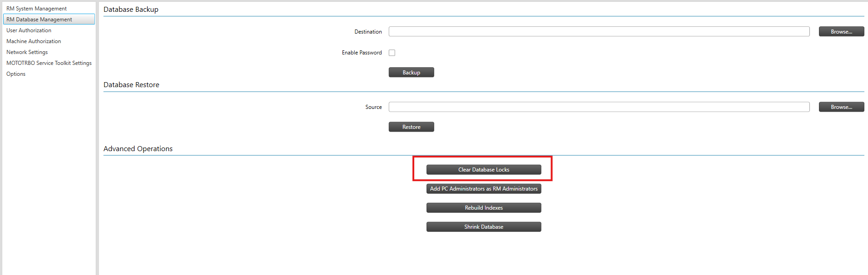The width and height of the screenshot is (868, 275).
Task: Open MOTOTRBO Service Toolkit Settings
Action: 49,63
